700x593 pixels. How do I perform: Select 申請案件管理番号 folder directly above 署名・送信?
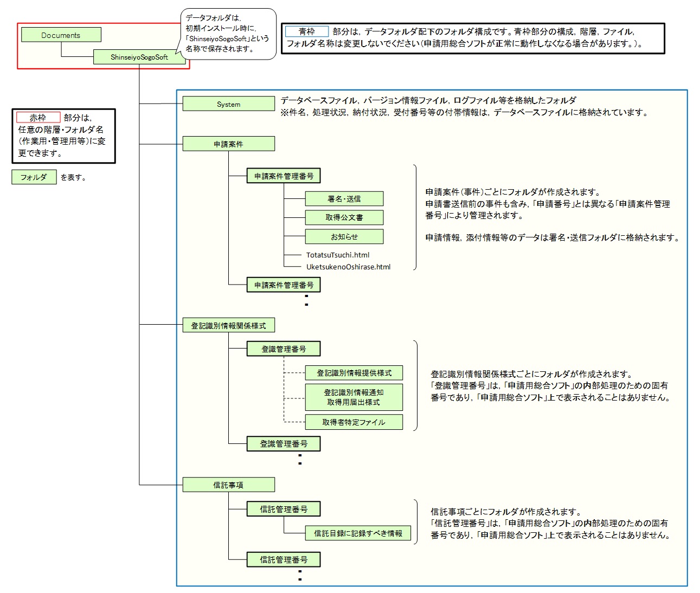284,176
